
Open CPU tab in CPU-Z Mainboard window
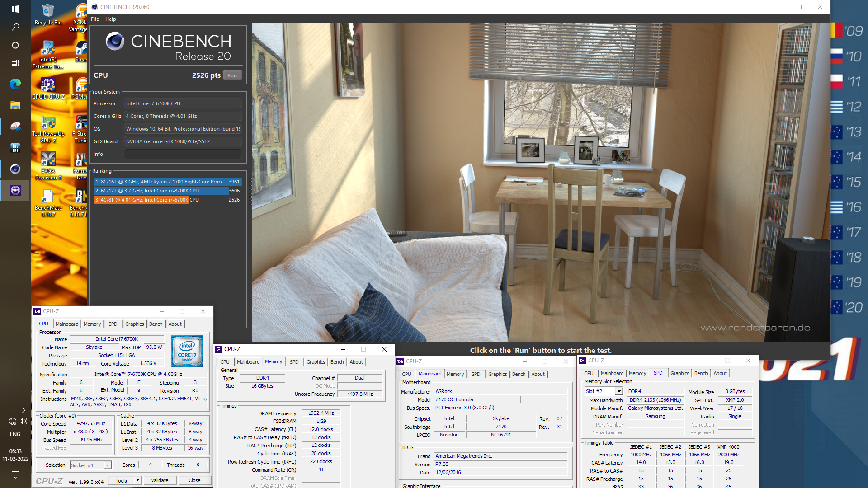(x=407, y=374)
